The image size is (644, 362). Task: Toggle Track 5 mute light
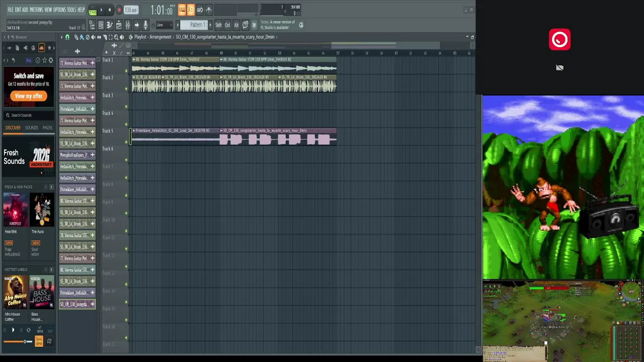[x=126, y=142]
